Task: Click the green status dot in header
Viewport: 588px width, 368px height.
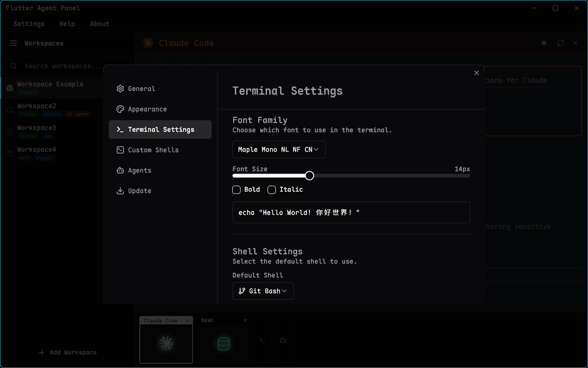Action: (x=544, y=43)
